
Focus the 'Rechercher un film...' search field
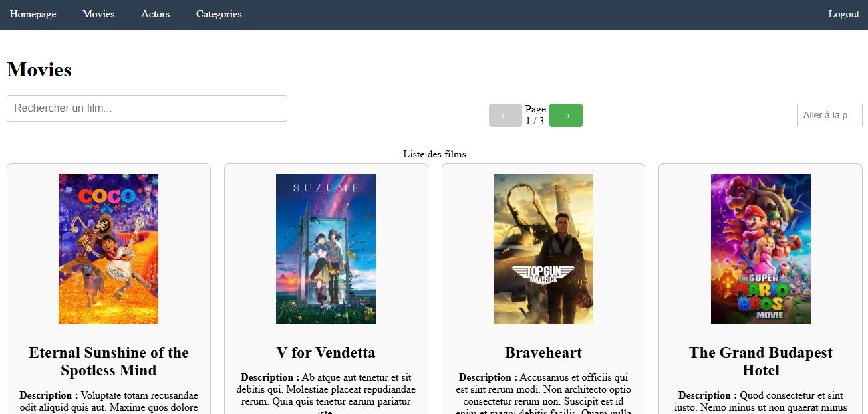pos(147,108)
